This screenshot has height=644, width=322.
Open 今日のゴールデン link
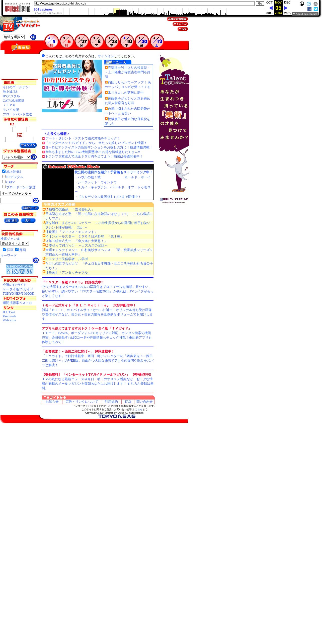(x=16, y=87)
